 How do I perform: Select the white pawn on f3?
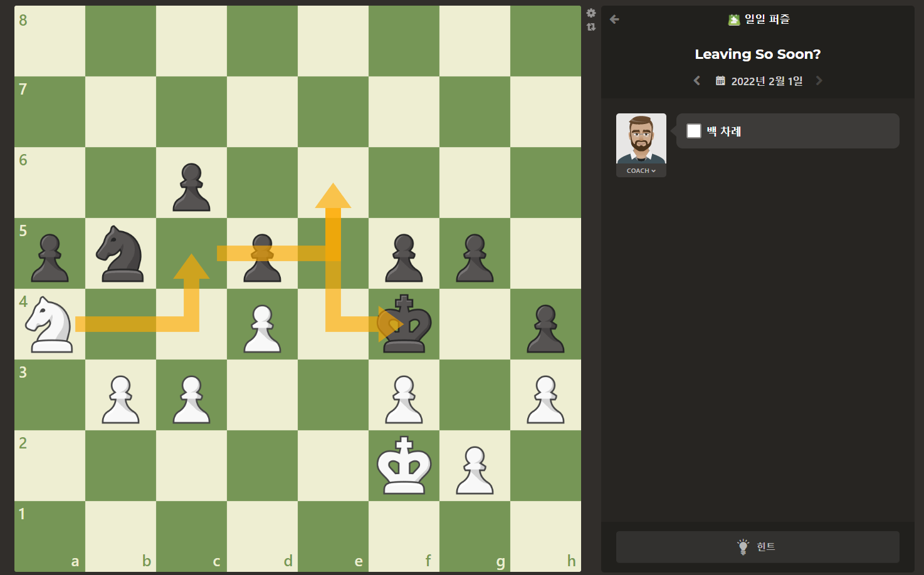pyautogui.click(x=404, y=399)
